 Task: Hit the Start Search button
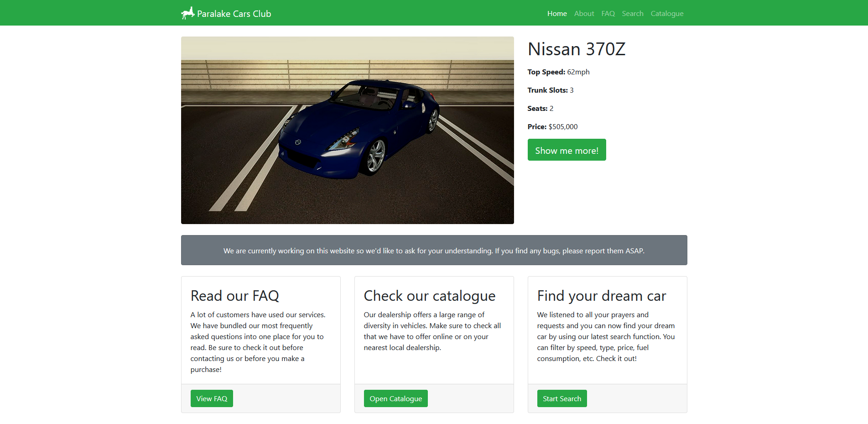coord(561,398)
